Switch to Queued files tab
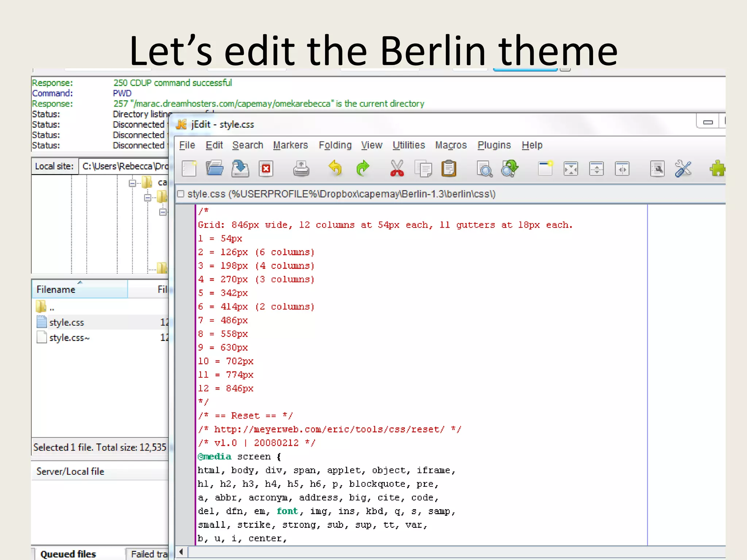747x560 pixels. [x=68, y=554]
